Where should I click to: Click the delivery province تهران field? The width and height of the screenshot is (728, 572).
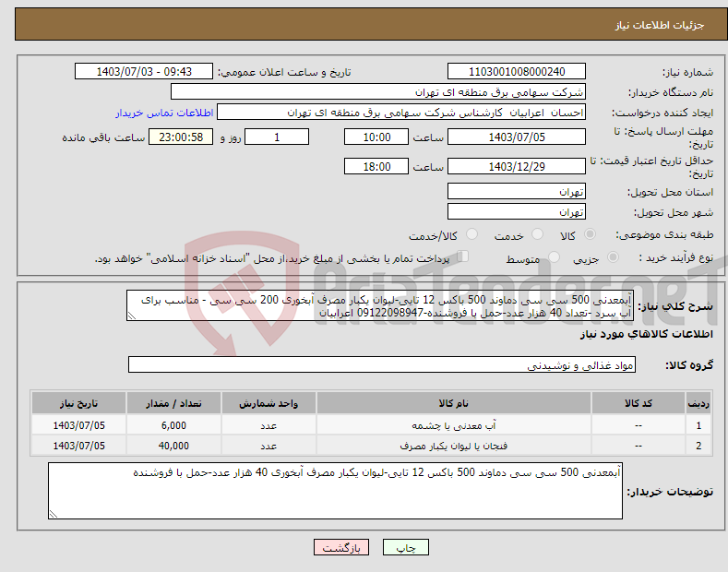(x=517, y=191)
